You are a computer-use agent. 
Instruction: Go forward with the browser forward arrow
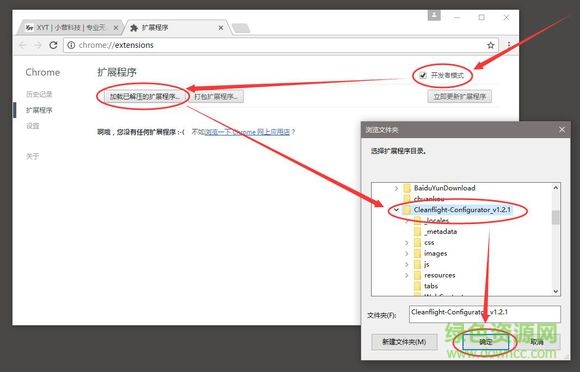(x=38, y=45)
